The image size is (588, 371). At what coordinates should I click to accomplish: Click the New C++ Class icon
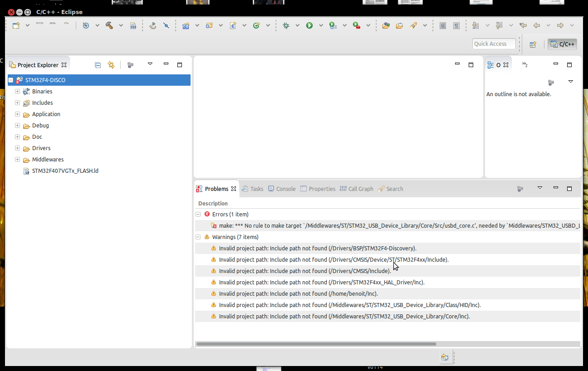(x=256, y=25)
